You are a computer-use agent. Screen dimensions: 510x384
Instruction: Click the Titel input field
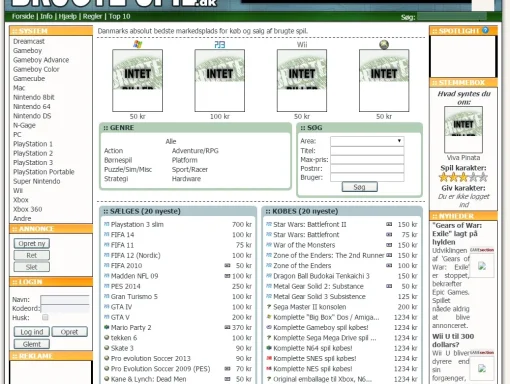click(x=367, y=151)
